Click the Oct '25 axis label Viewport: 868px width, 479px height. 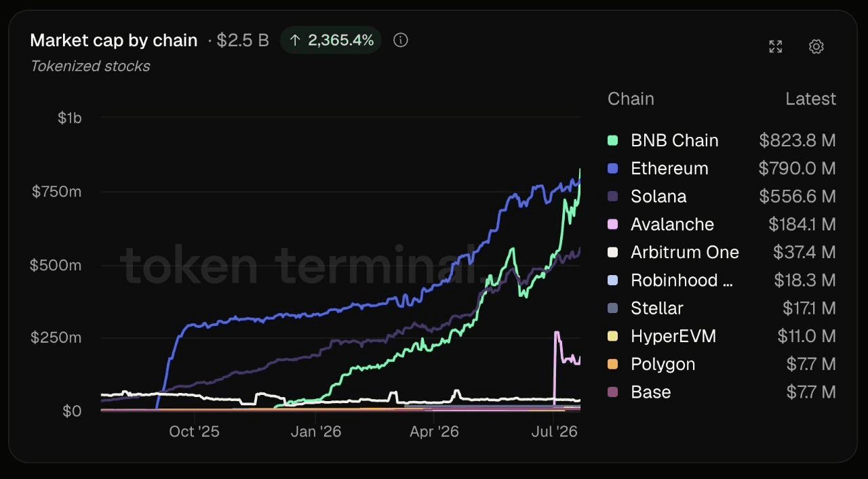(x=194, y=432)
